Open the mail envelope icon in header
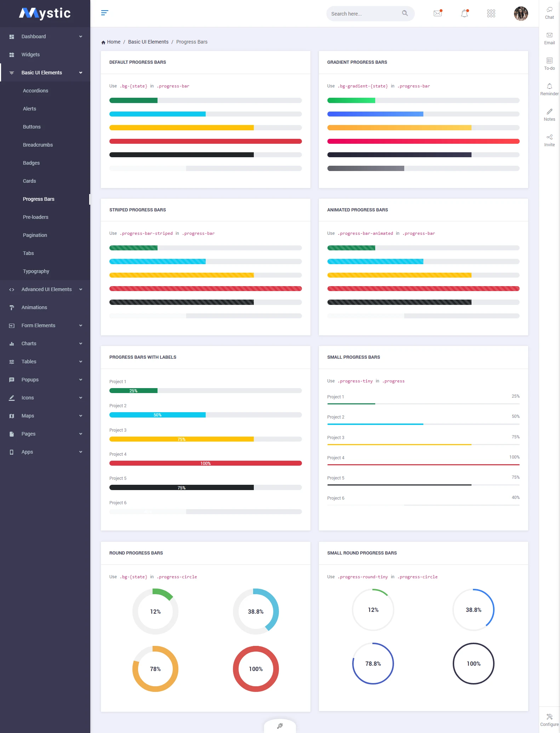Screen dimensions: 560x733 click(438, 13)
